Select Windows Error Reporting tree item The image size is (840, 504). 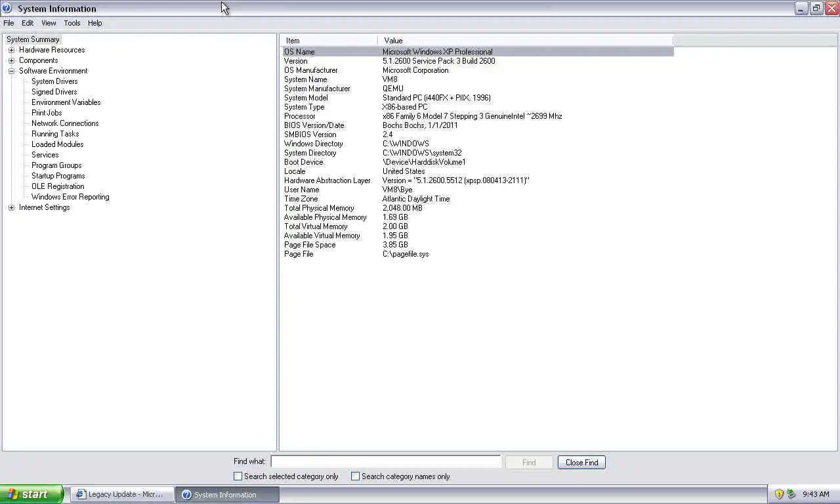tap(70, 197)
